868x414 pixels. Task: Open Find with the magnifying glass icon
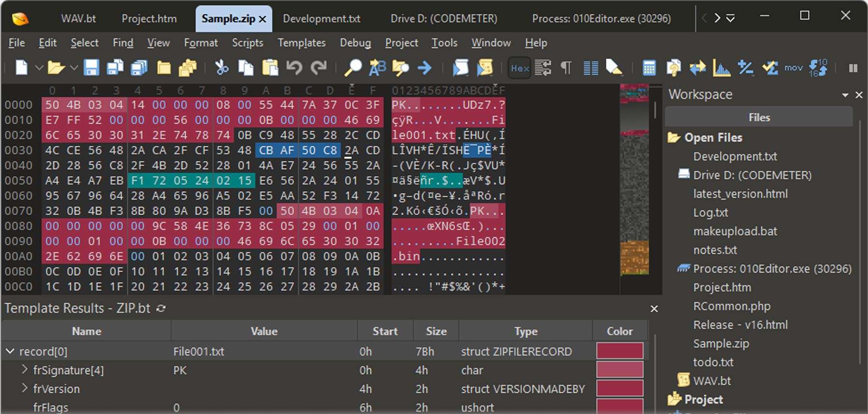352,68
